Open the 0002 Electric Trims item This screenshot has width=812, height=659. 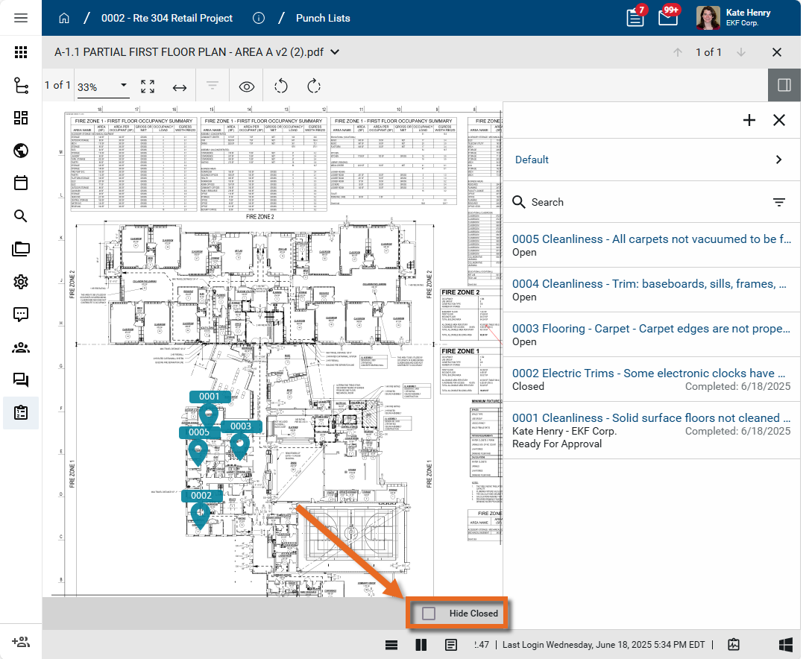click(x=648, y=373)
